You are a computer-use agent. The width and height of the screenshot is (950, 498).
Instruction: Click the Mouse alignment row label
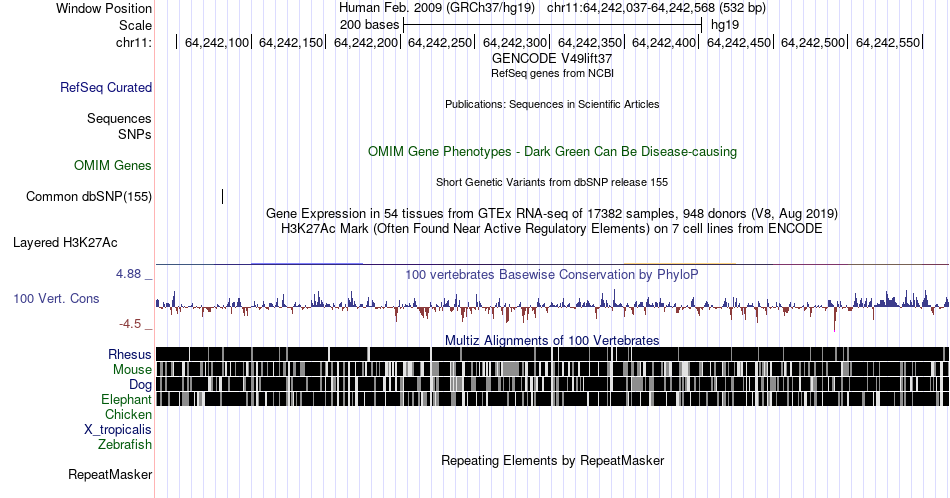pyautogui.click(x=132, y=370)
